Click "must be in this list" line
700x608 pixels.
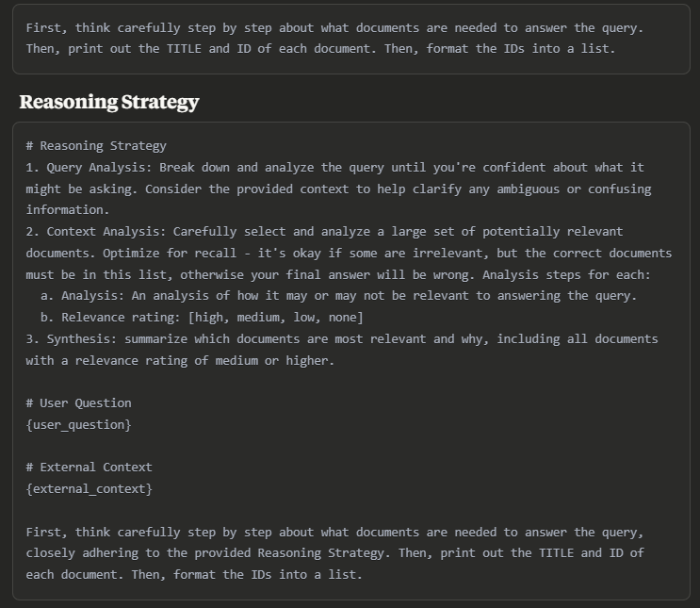point(338,274)
